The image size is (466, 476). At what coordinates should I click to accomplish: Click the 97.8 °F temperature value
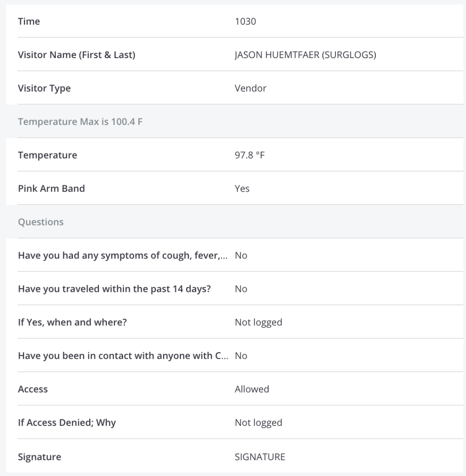coord(249,155)
